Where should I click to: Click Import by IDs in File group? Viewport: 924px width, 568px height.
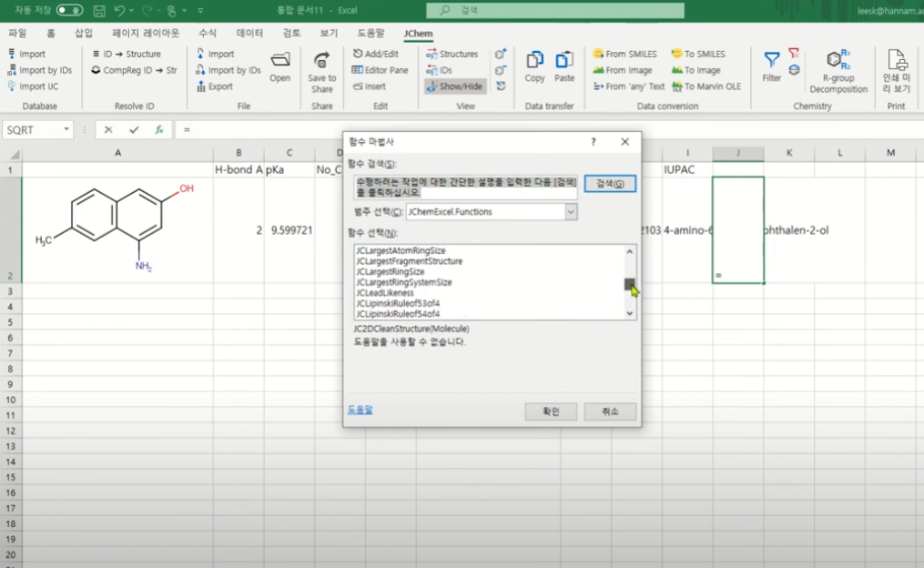(x=228, y=70)
